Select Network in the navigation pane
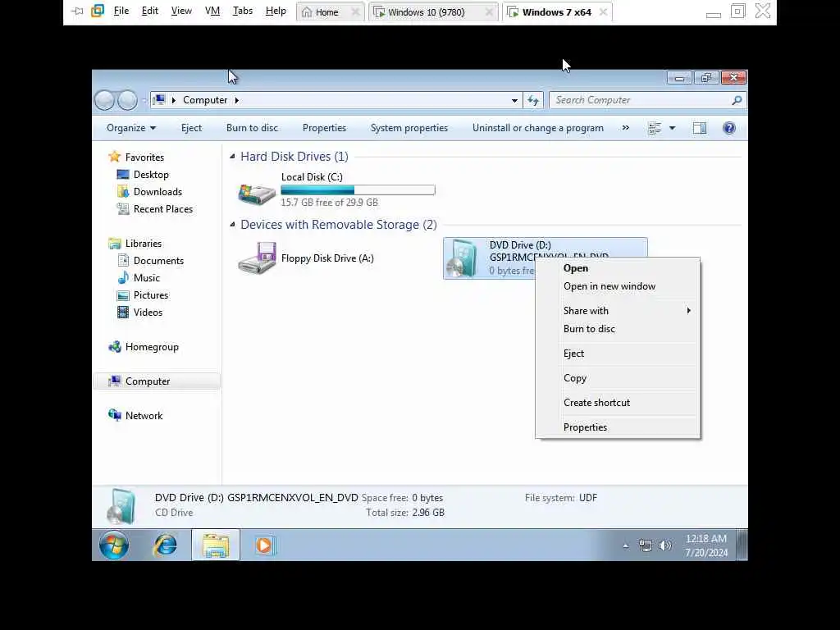Screen dimensions: 840x630 (144, 416)
